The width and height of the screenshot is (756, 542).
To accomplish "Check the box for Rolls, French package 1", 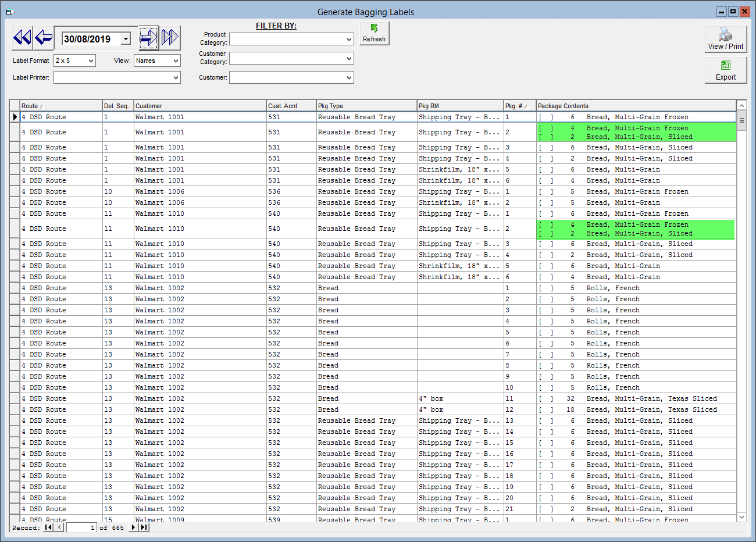I will click(545, 288).
